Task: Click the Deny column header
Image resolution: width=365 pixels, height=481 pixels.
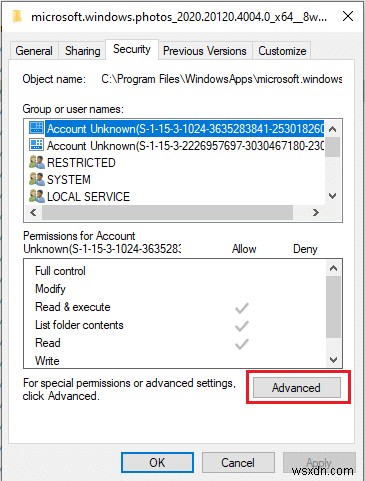Action: [x=305, y=249]
